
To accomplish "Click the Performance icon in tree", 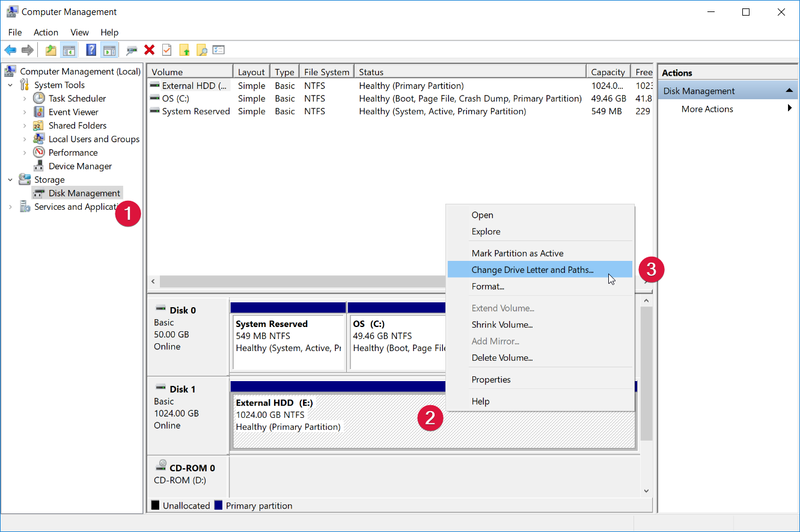I will pos(38,152).
